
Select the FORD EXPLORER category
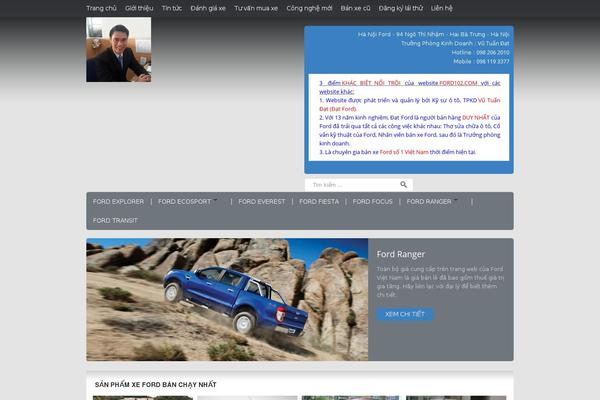click(x=118, y=202)
